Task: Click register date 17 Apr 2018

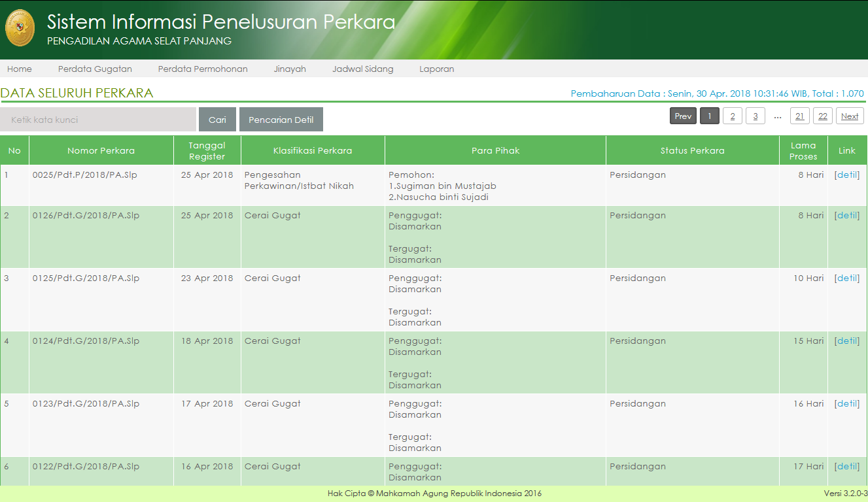Action: point(207,404)
